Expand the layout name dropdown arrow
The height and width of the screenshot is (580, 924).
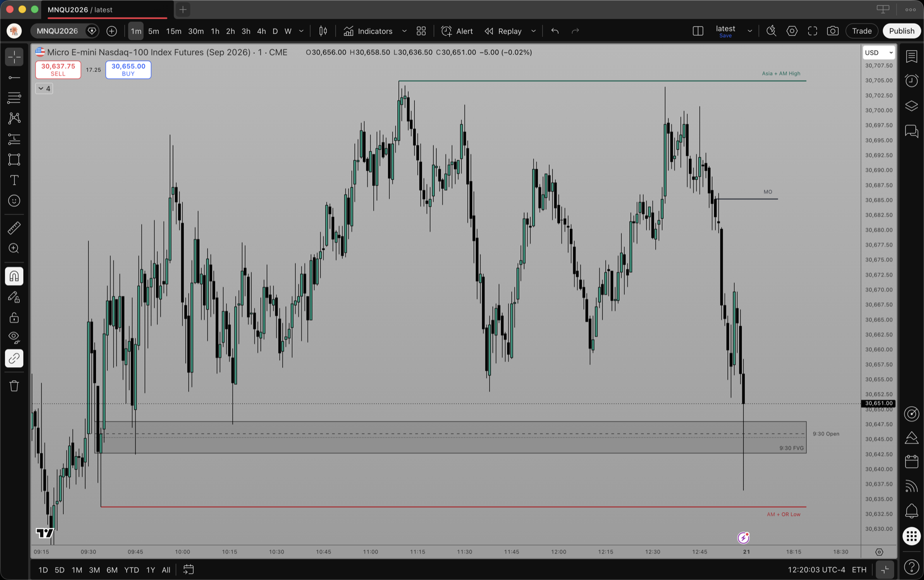click(x=750, y=31)
